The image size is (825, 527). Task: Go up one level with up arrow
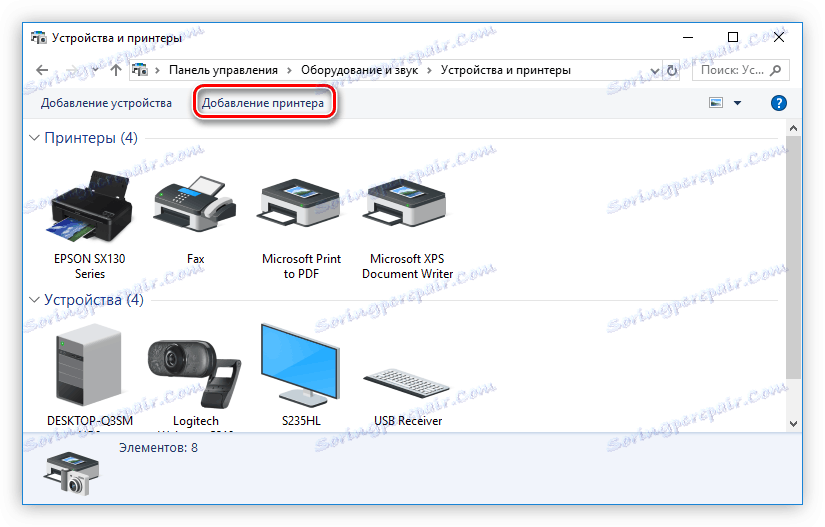point(116,70)
